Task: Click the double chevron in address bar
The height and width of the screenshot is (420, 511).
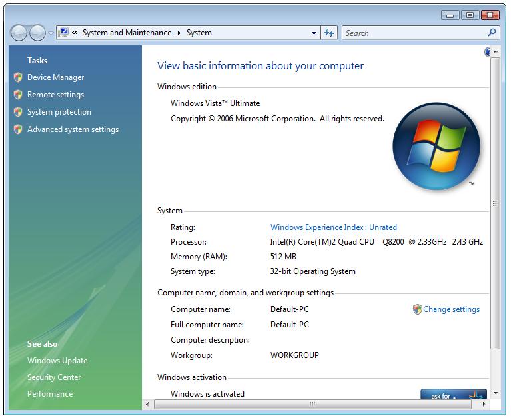Action: coord(75,33)
